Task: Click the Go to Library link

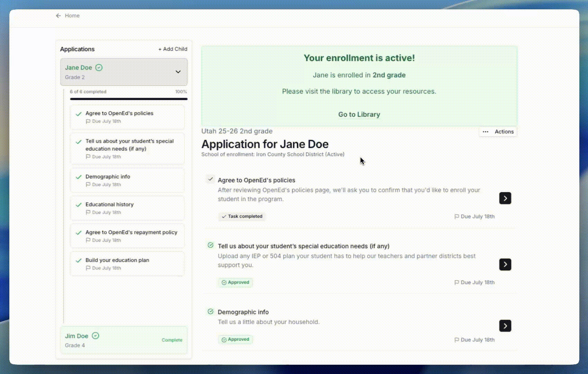Action: point(359,115)
